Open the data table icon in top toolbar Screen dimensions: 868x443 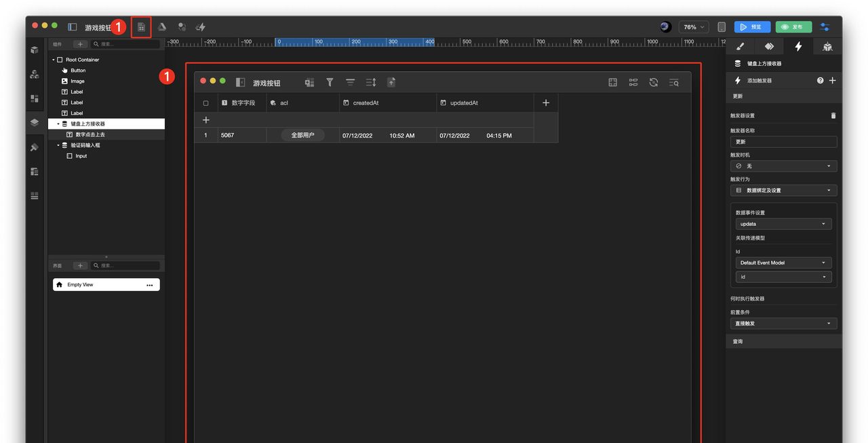point(141,27)
